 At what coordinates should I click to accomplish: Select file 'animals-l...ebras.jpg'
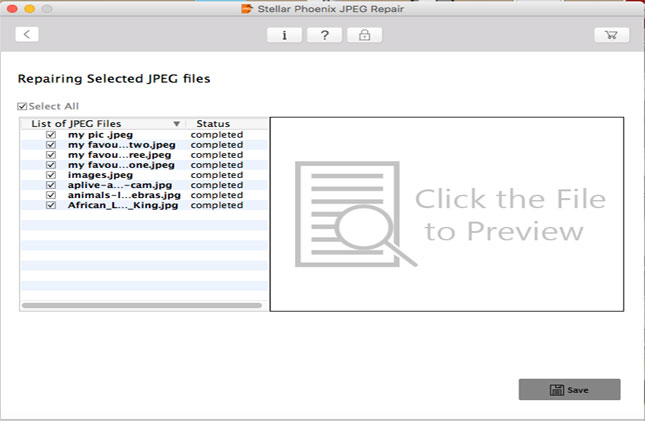pyautogui.click(x=124, y=195)
